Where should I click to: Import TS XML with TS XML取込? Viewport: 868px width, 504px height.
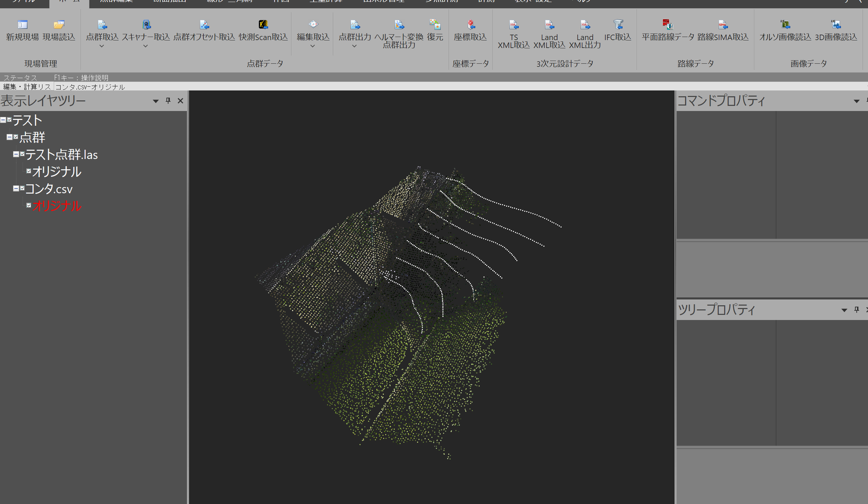pos(514,34)
